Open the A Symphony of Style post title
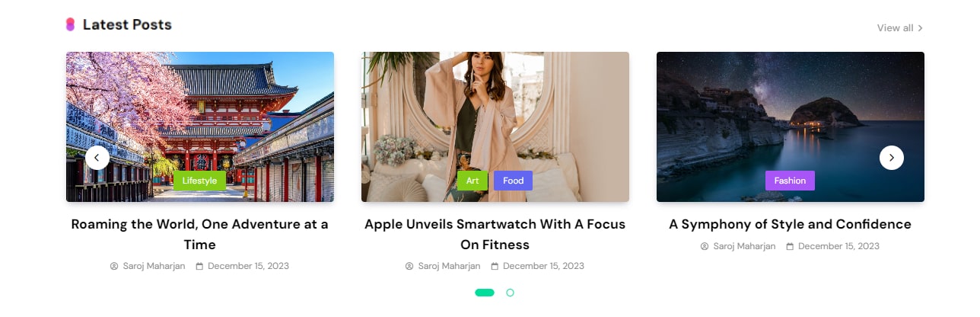 click(x=791, y=224)
